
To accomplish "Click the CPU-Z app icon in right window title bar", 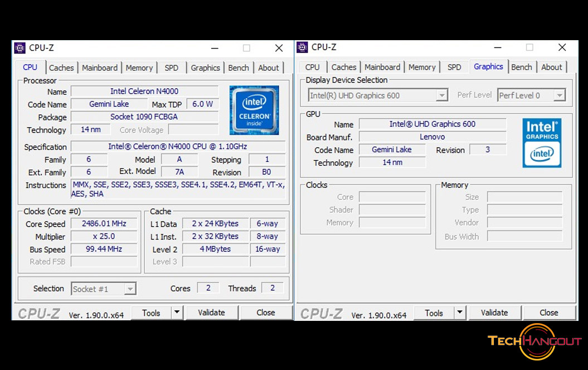I will point(302,47).
